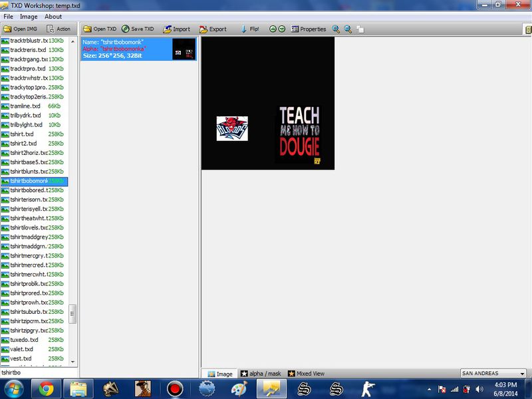This screenshot has height=399, width=532.
Task: Zoom out of the texture preview
Action: click(348, 29)
